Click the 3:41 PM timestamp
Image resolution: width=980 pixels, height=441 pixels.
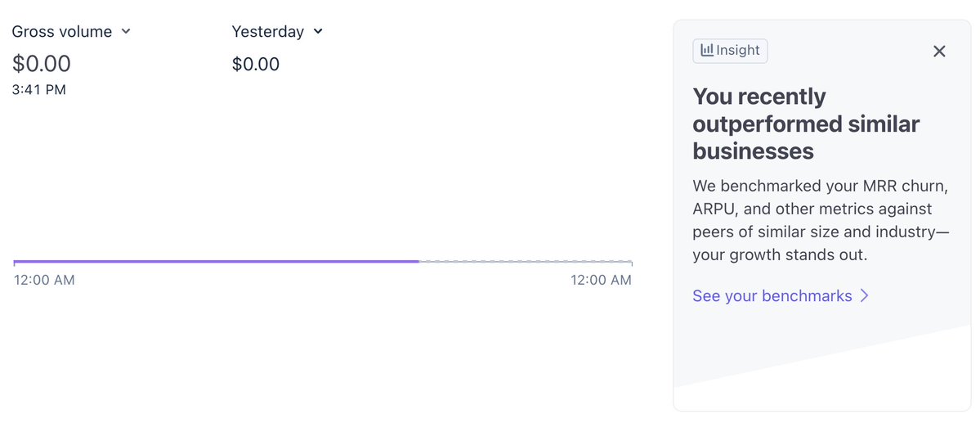click(38, 90)
